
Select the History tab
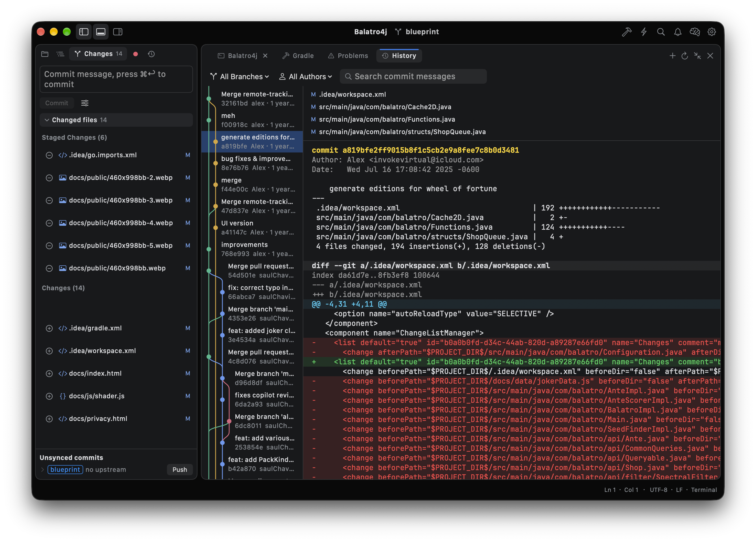point(399,56)
